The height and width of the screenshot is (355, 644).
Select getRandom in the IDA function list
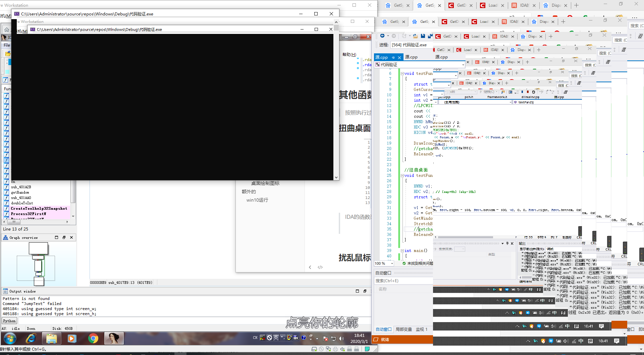(20, 192)
